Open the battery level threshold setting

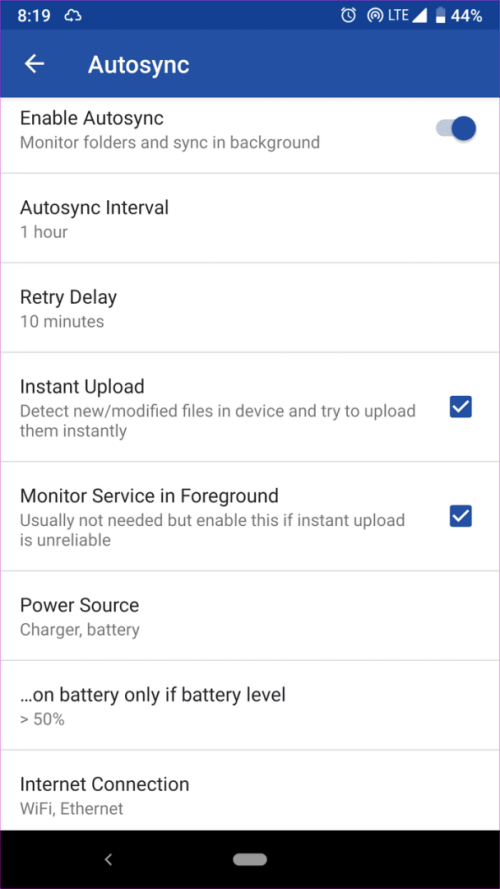click(x=250, y=705)
